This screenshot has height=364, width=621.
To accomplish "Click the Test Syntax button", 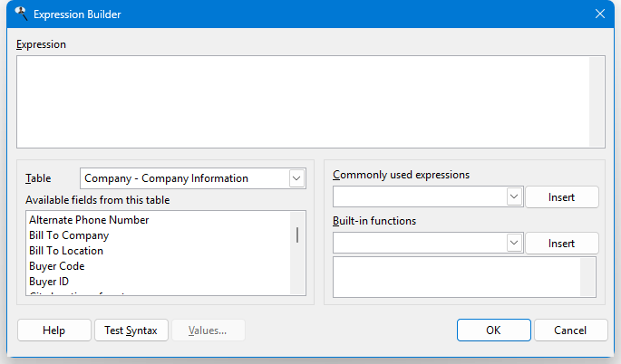I will (131, 330).
